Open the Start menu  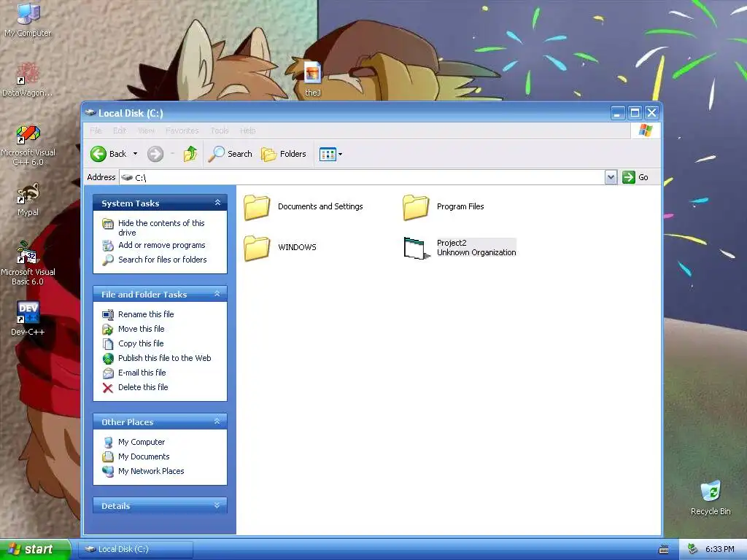35,549
